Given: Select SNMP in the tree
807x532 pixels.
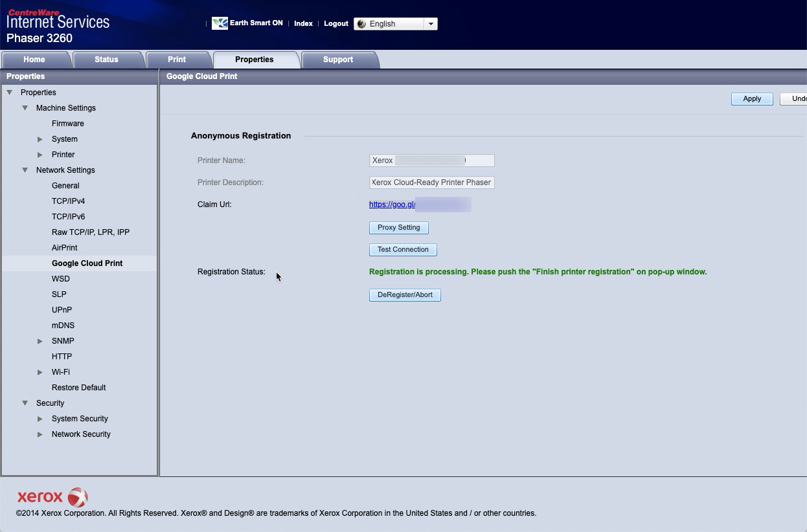Looking at the screenshot, I should tap(63, 341).
